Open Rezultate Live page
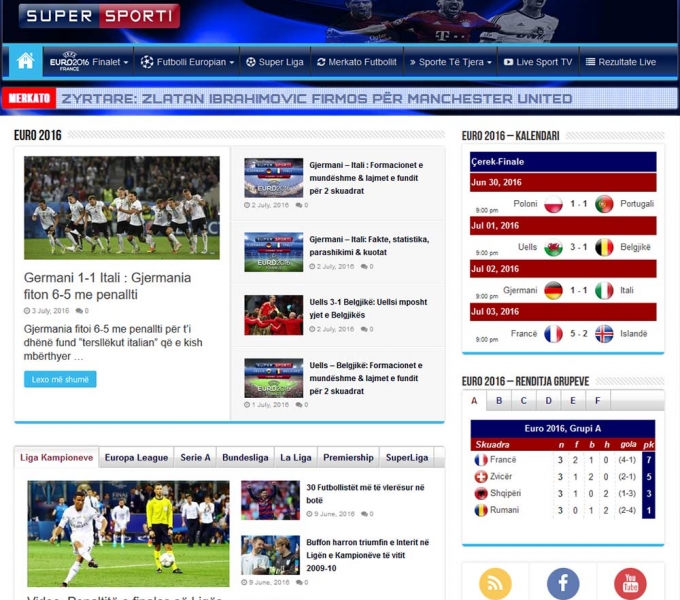This screenshot has width=680, height=600. pos(621,62)
